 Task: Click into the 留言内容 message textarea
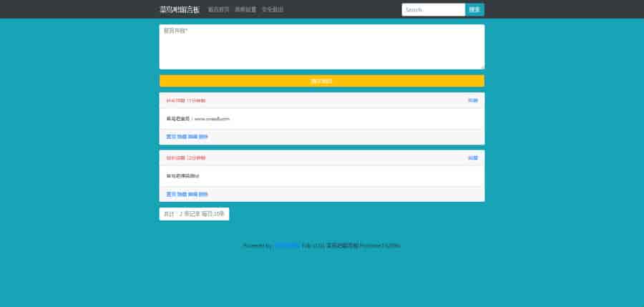coord(321,47)
